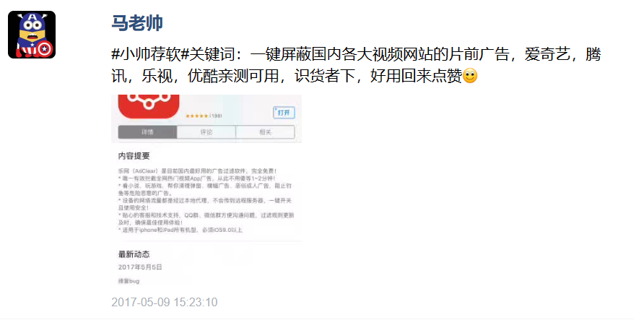Screen dimensions: 644x320
Task: Click the 最新动态 section heading
Action: tap(134, 255)
